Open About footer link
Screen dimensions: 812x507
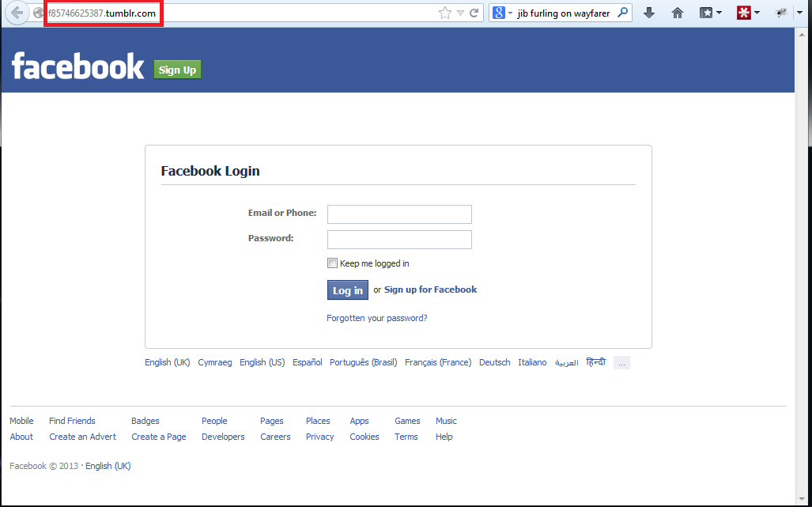click(x=21, y=437)
